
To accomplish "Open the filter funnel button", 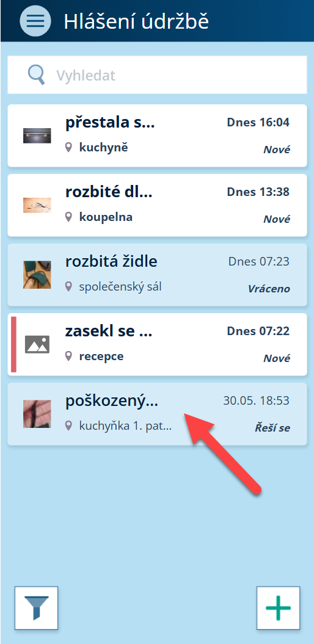I will (37, 608).
